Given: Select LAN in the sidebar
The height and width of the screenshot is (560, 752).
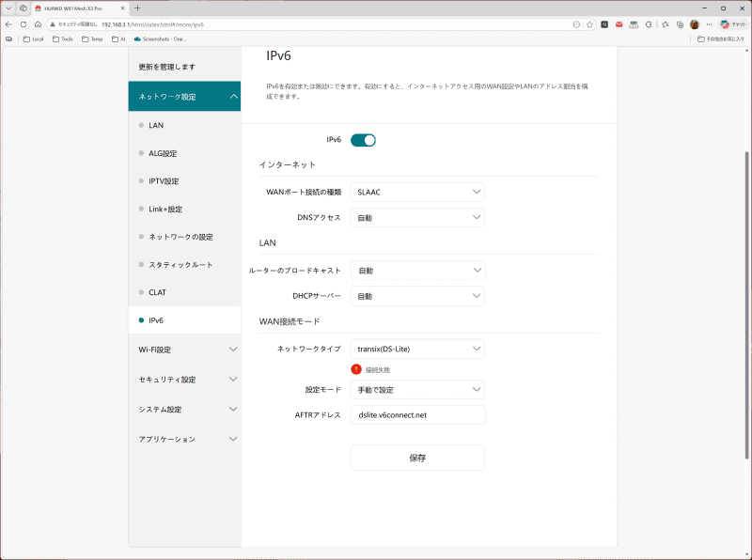Looking at the screenshot, I should click(184, 125).
